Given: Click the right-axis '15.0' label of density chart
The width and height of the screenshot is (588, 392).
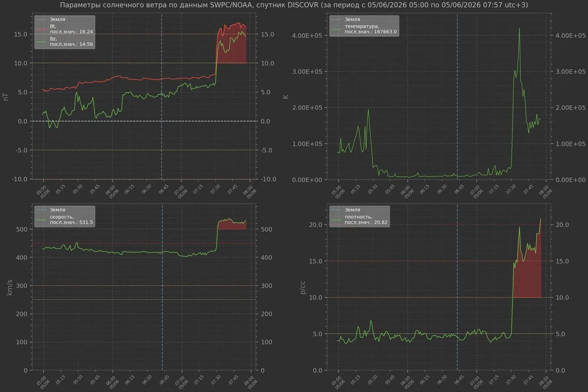Looking at the screenshot, I should [563, 261].
